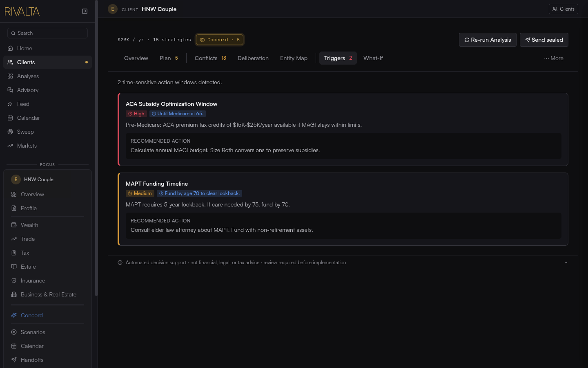The image size is (588, 368).
Task: Select the Markets trend icon
Action: 10,146
